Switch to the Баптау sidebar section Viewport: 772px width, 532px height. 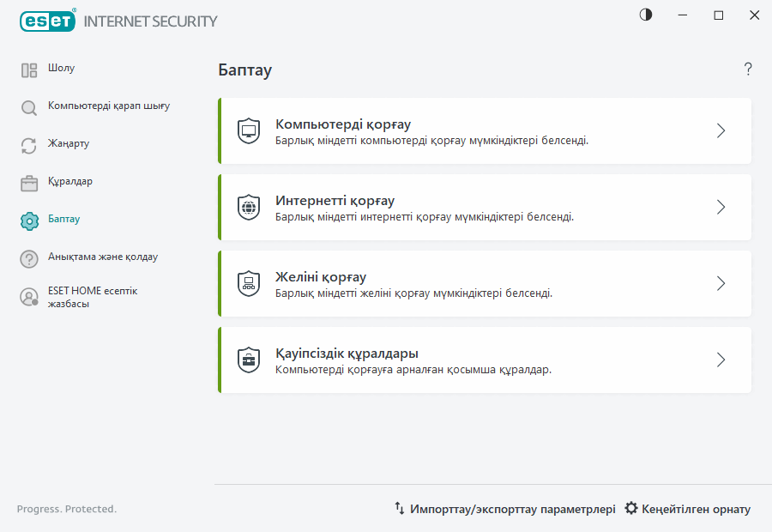click(x=66, y=220)
